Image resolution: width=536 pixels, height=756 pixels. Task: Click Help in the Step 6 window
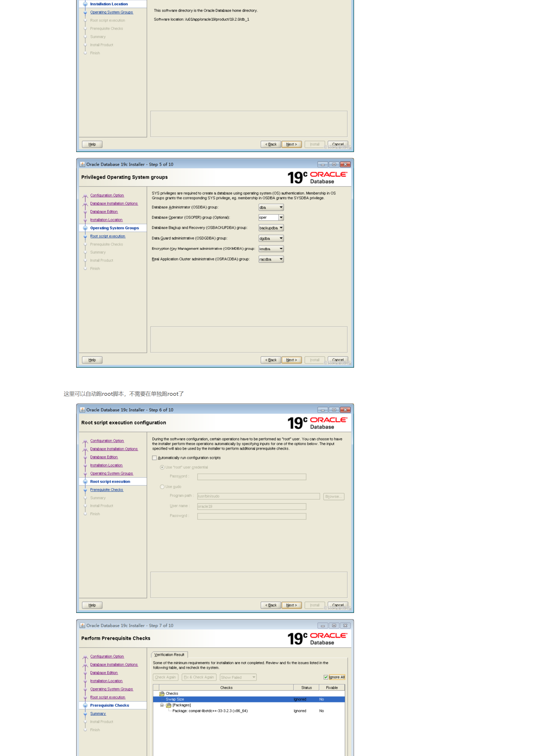(92, 605)
